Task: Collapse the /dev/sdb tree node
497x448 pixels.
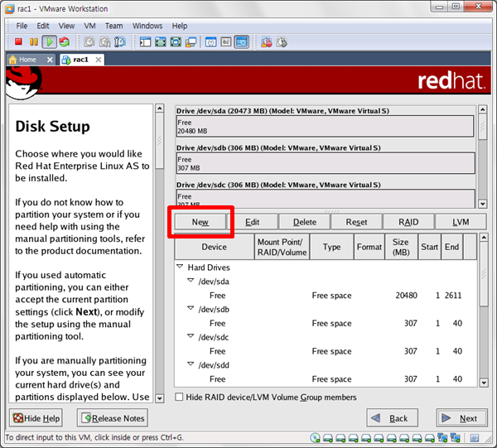Action: 191,308
